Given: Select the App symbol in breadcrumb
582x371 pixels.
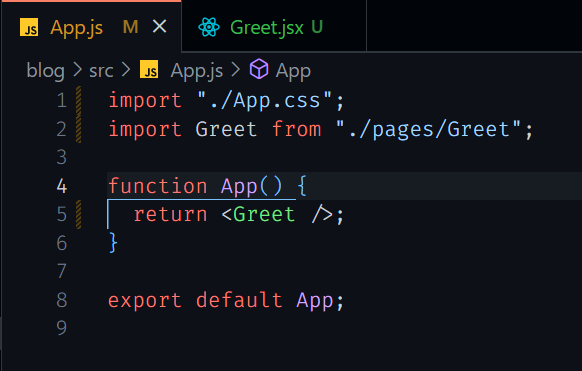Looking at the screenshot, I should coord(293,71).
